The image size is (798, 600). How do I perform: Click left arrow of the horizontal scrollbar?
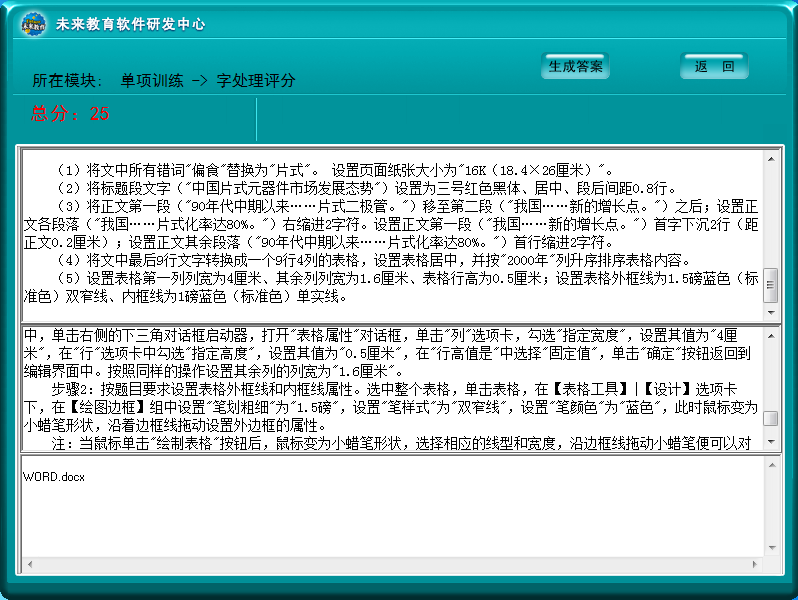(30, 564)
